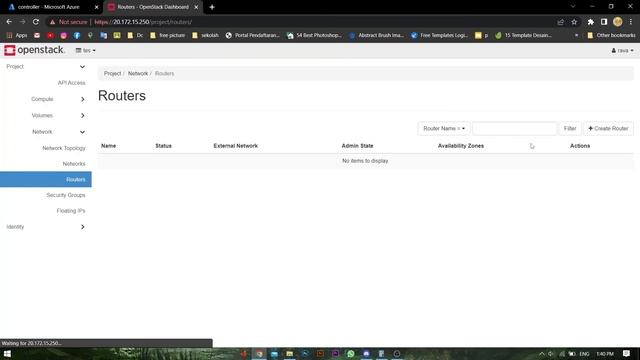Sort by the Name column header
Screen dimensions: 640x360
coord(109,146)
